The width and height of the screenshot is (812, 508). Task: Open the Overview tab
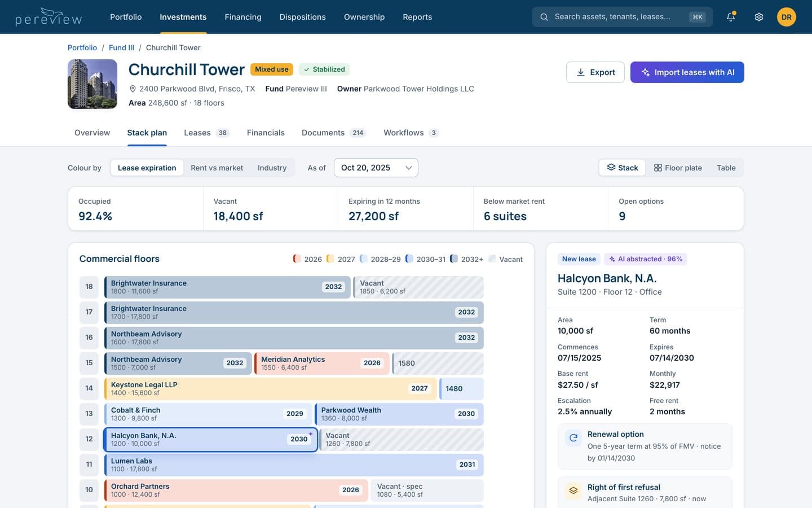click(92, 133)
